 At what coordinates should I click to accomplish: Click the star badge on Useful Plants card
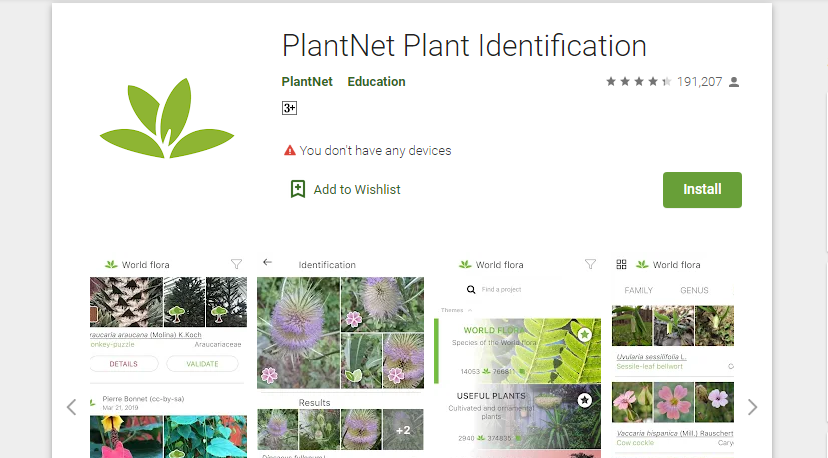pyautogui.click(x=584, y=400)
